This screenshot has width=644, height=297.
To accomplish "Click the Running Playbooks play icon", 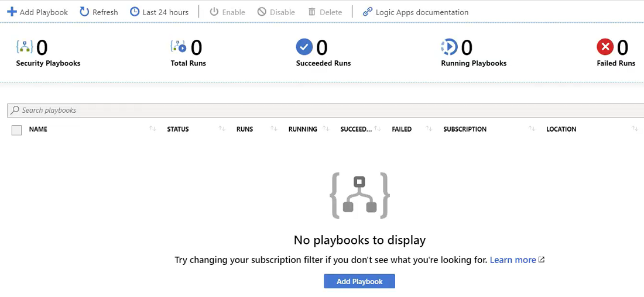I will [449, 47].
